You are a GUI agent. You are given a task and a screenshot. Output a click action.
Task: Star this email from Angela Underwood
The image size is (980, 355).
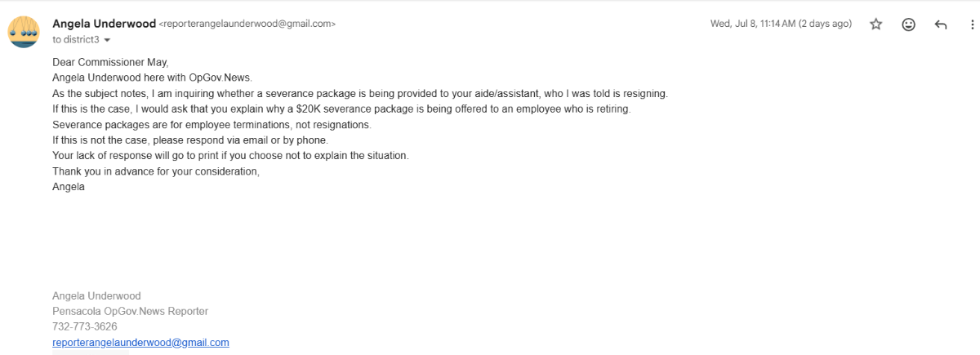876,24
